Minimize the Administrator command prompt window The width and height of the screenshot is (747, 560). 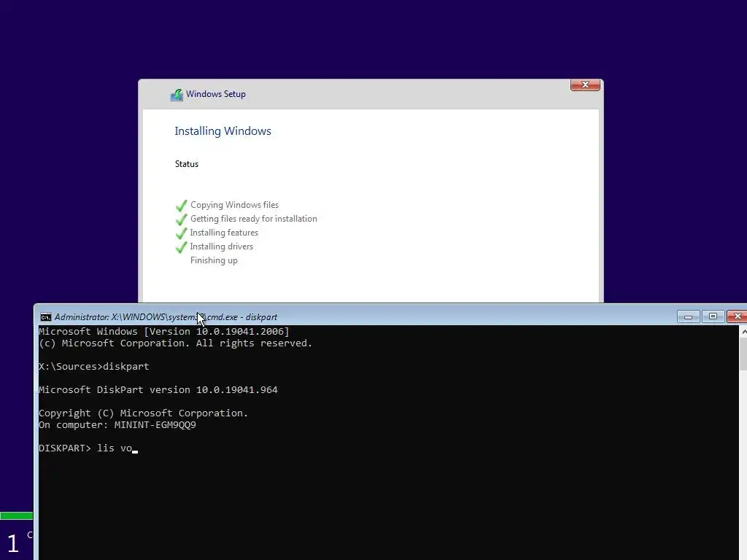click(688, 316)
